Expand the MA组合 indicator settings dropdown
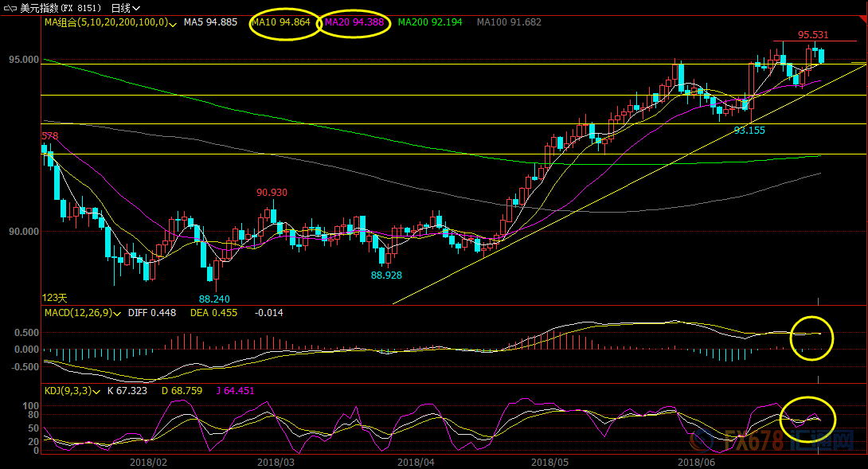This screenshot has height=469, width=868. (x=174, y=23)
